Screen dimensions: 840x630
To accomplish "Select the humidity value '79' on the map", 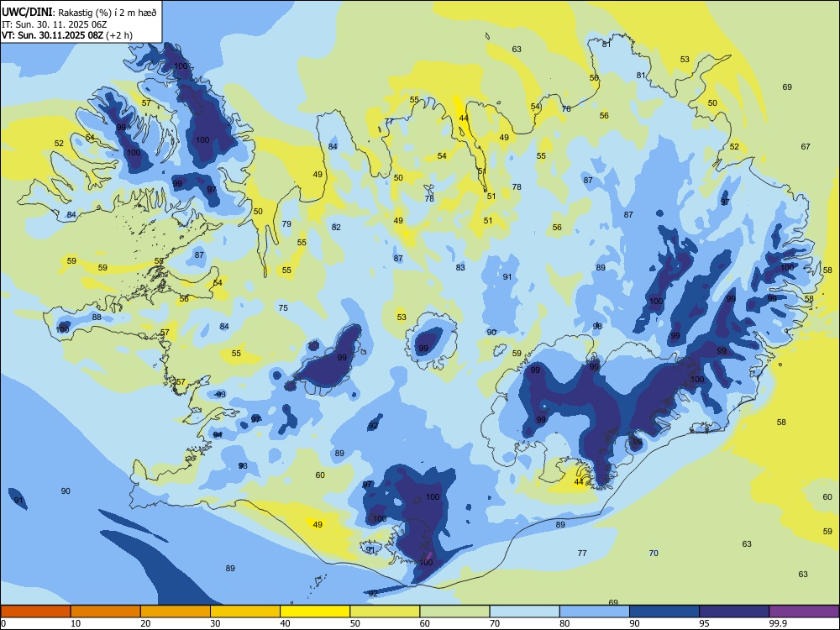I will tap(286, 224).
